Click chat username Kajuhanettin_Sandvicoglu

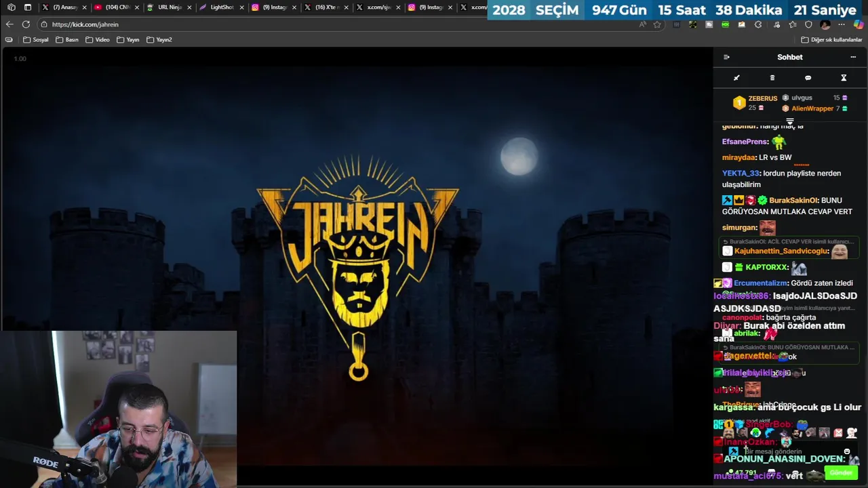(781, 251)
